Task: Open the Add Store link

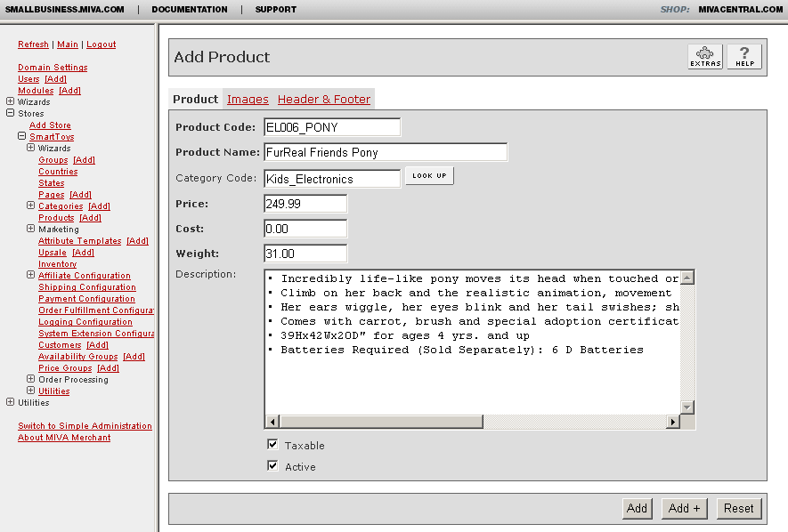Action: coord(50,125)
